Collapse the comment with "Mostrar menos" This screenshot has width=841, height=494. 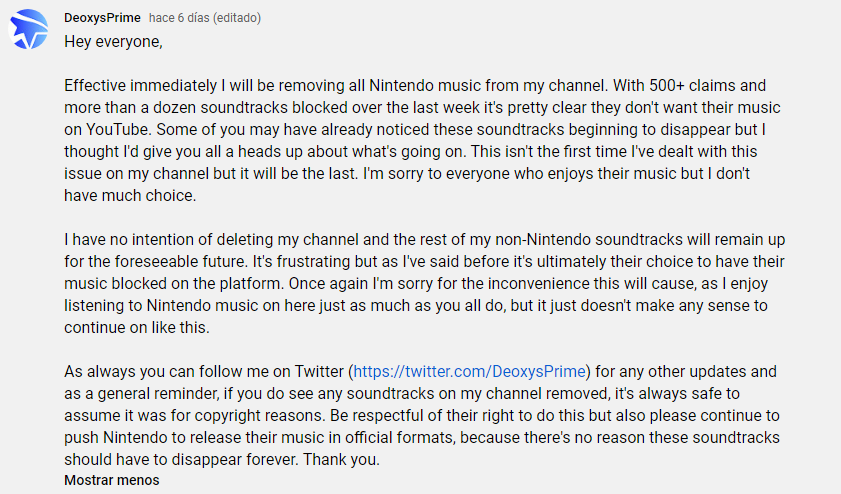[112, 480]
